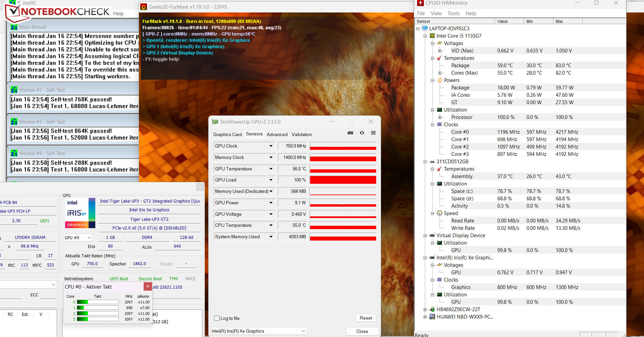Viewport: 644px width, 337px height.
Task: Select the Sensors tab in GPU-Z
Action: pos(254,134)
